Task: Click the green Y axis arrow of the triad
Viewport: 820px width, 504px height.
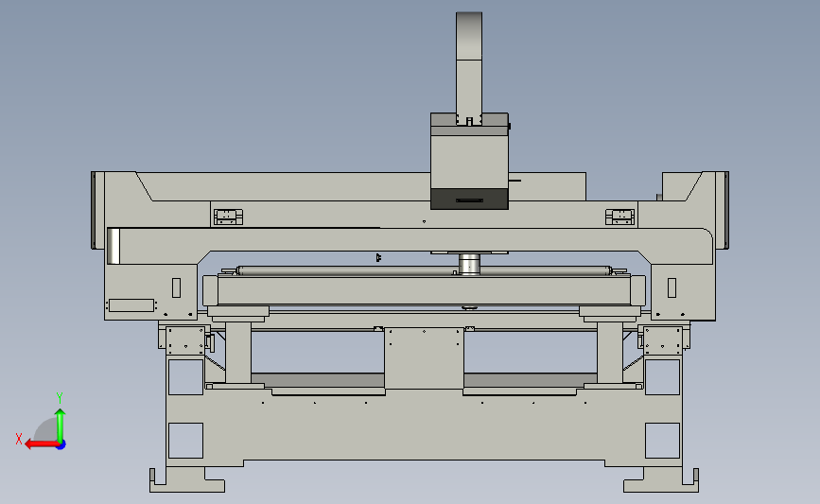Action: (x=61, y=426)
